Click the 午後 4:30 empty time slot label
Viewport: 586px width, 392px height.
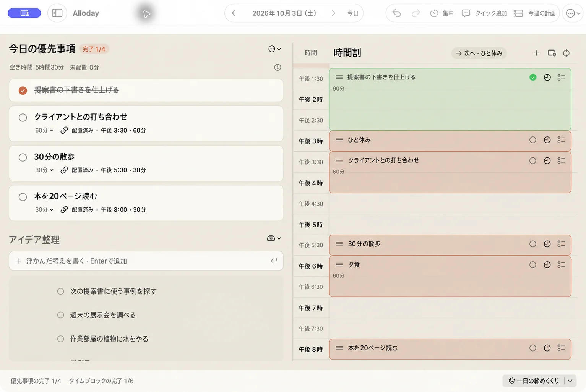[311, 204]
